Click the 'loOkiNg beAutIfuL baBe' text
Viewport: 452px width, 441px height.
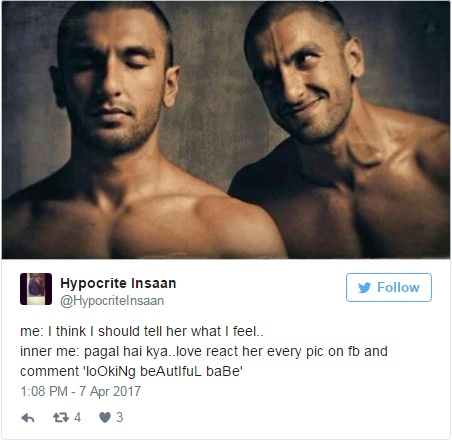162,371
